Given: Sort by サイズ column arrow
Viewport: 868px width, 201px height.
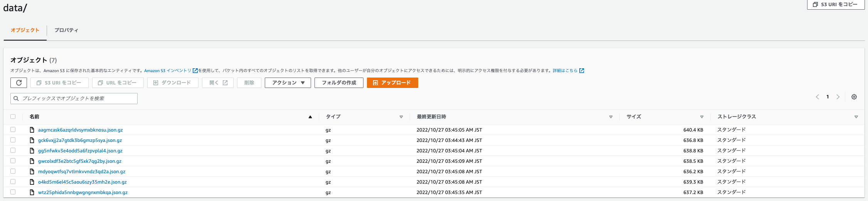Looking at the screenshot, I should (x=702, y=117).
